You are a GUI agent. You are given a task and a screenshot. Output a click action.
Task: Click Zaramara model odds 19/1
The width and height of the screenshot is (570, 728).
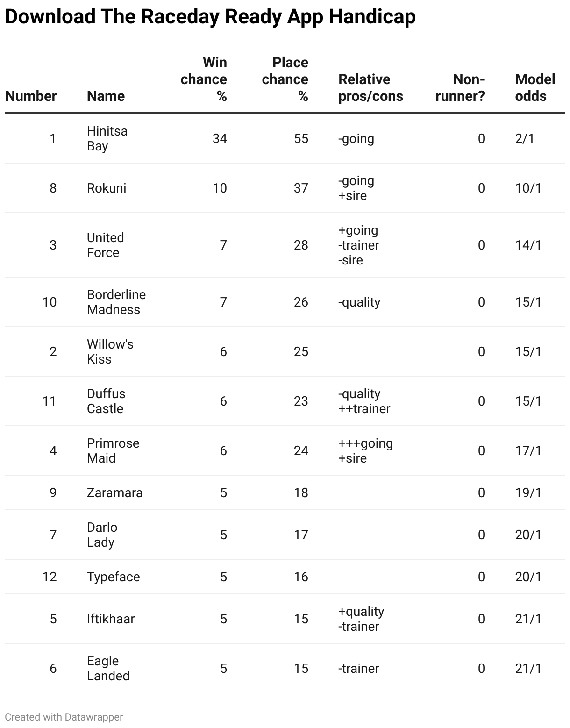[x=528, y=492]
